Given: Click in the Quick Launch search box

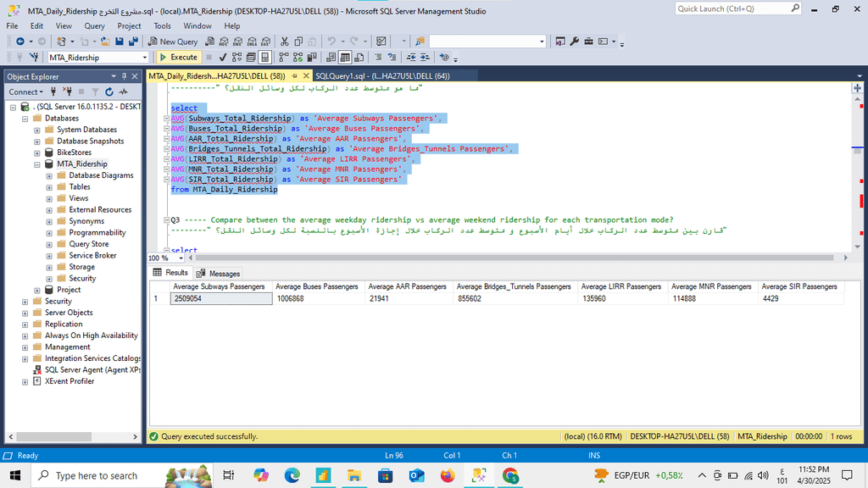Looking at the screenshot, I should coord(738,8).
